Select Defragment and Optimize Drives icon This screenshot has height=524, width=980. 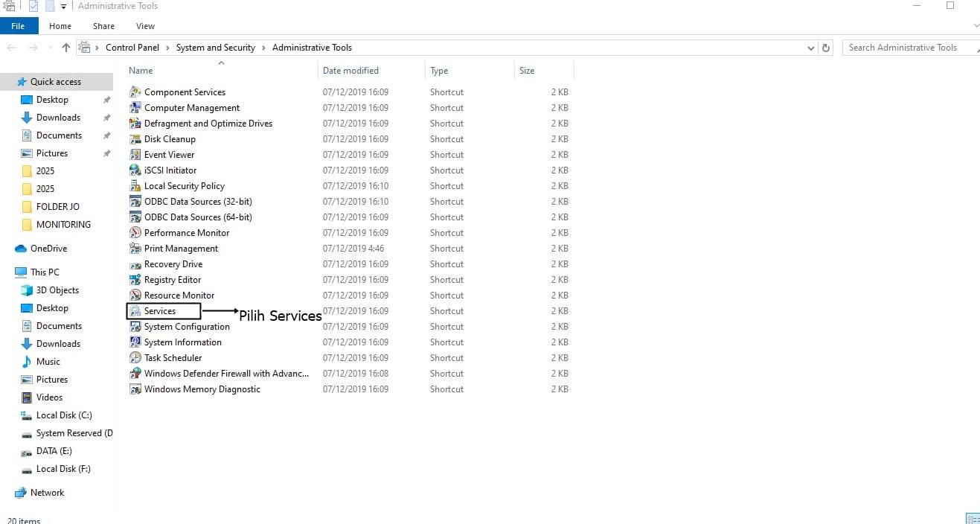[135, 123]
